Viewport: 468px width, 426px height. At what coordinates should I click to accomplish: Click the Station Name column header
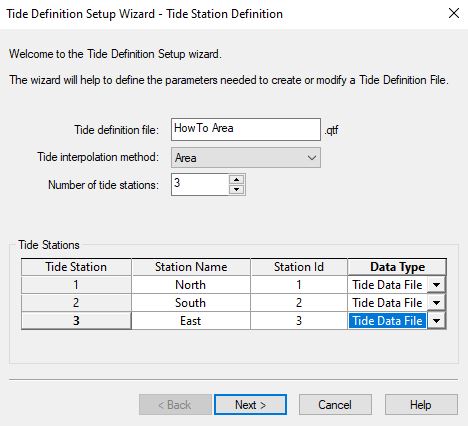click(191, 267)
